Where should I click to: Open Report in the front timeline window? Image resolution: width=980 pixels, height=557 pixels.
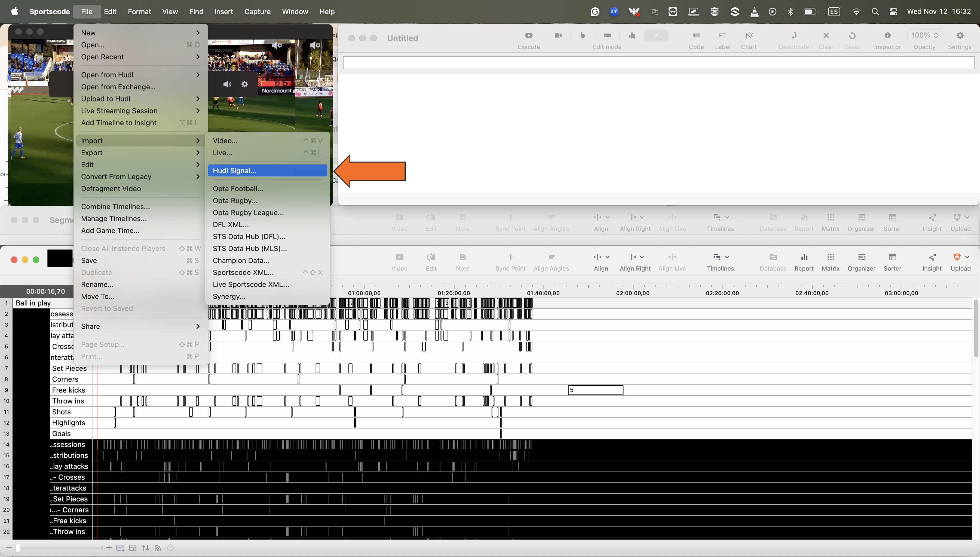click(804, 262)
